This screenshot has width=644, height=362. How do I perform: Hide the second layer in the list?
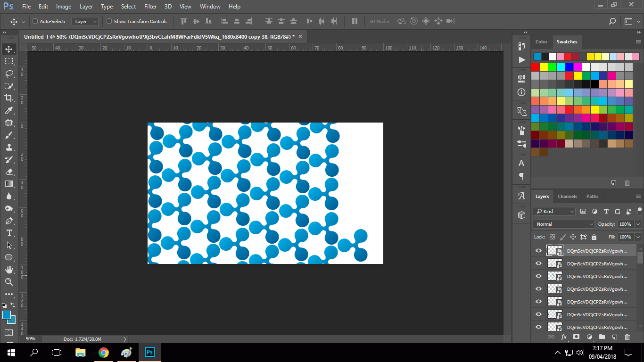point(538,263)
